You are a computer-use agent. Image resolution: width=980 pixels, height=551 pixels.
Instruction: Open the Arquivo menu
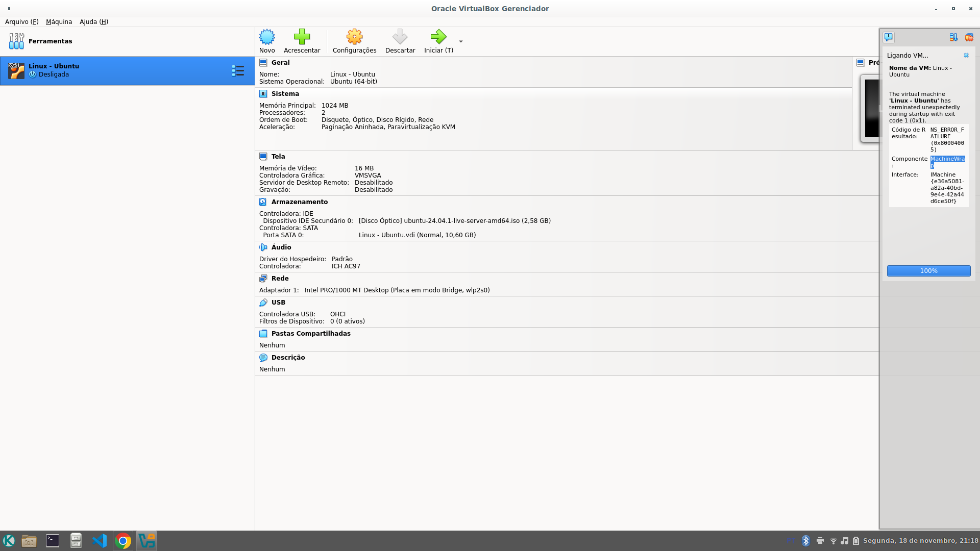[21, 21]
